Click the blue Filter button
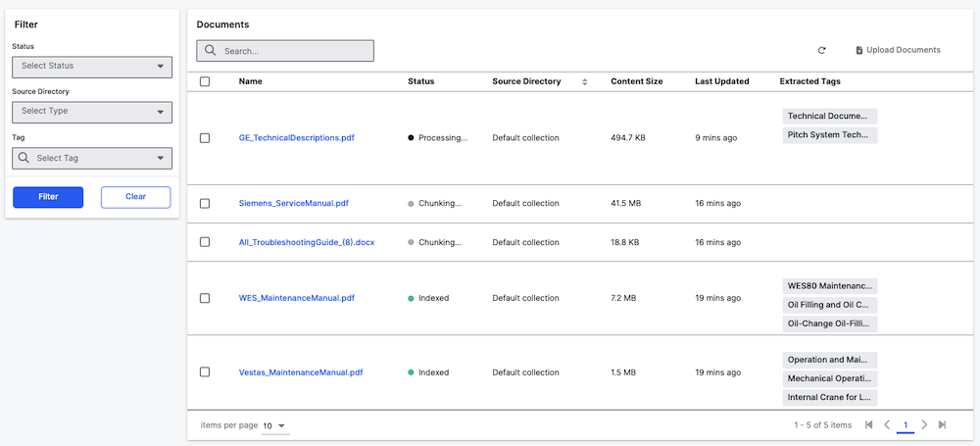Image resolution: width=980 pixels, height=446 pixels. (48, 197)
